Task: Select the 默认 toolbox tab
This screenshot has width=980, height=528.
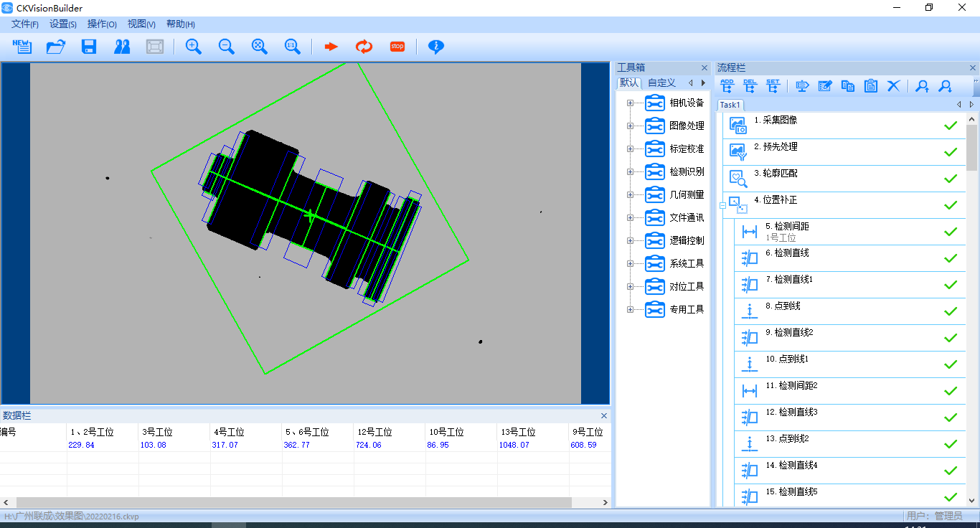Action: (x=630, y=83)
